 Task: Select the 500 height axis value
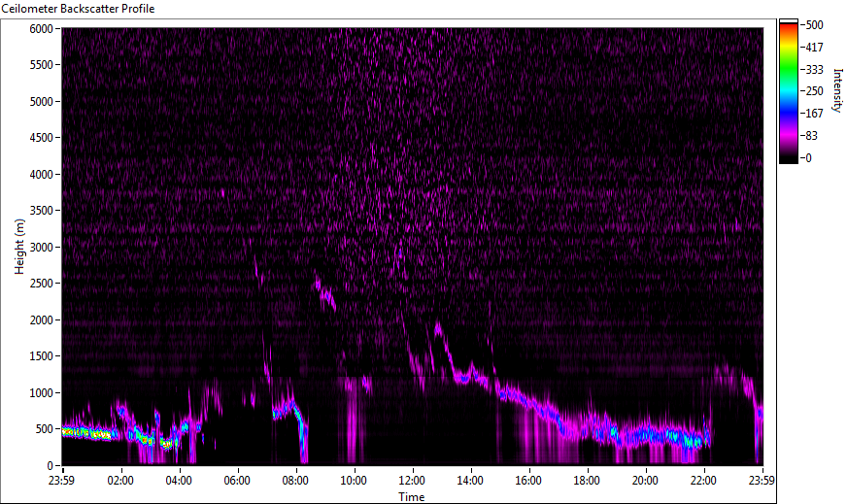(44, 429)
